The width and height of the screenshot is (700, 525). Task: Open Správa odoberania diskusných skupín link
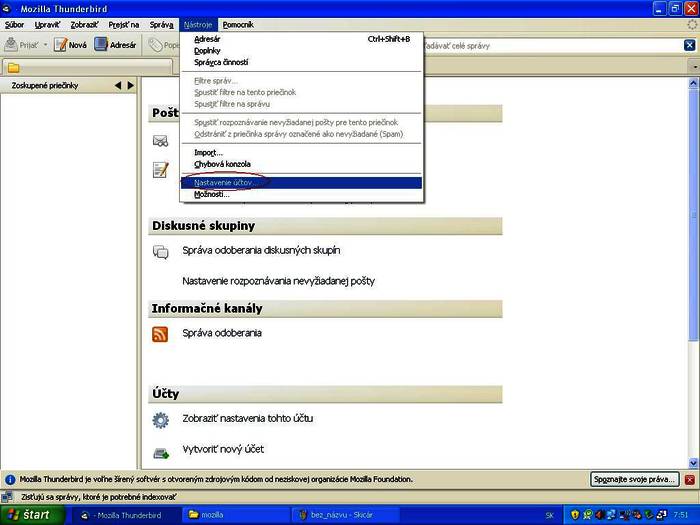[261, 250]
